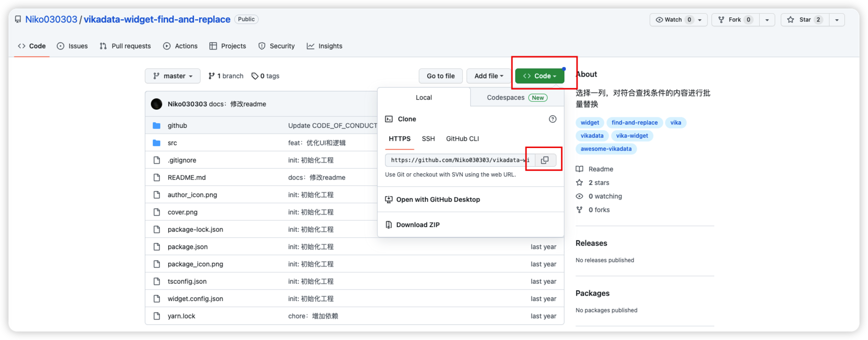Open the Projects tab

pos(228,46)
